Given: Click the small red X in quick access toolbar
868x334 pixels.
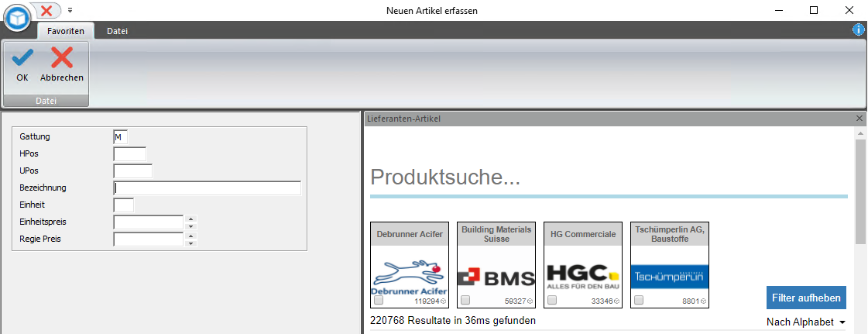Looking at the screenshot, I should point(47,10).
